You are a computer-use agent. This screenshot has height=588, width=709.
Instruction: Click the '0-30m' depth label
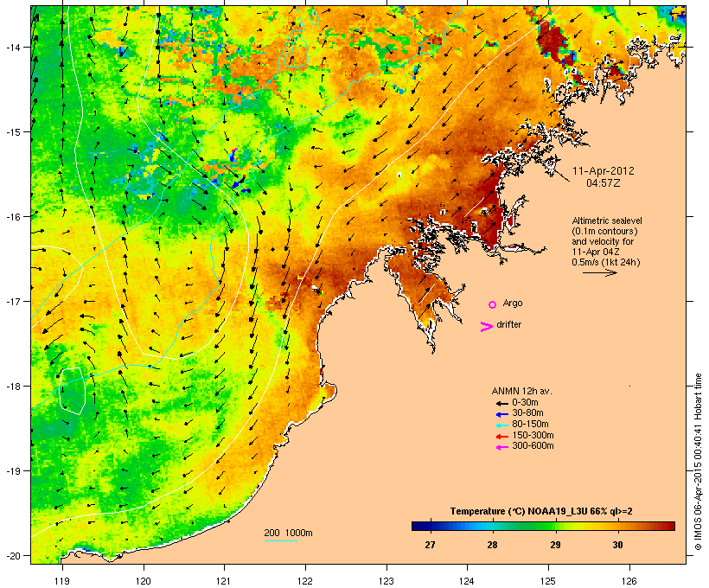(x=525, y=403)
